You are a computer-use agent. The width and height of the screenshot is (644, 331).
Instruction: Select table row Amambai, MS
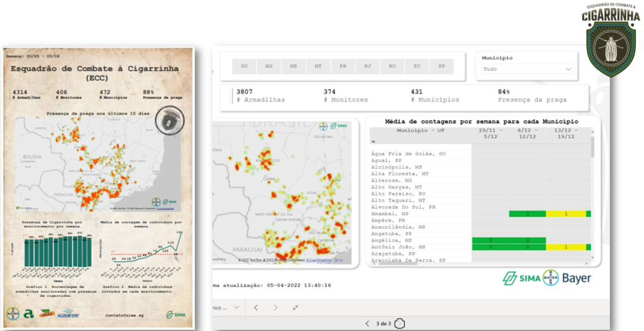[x=390, y=214]
